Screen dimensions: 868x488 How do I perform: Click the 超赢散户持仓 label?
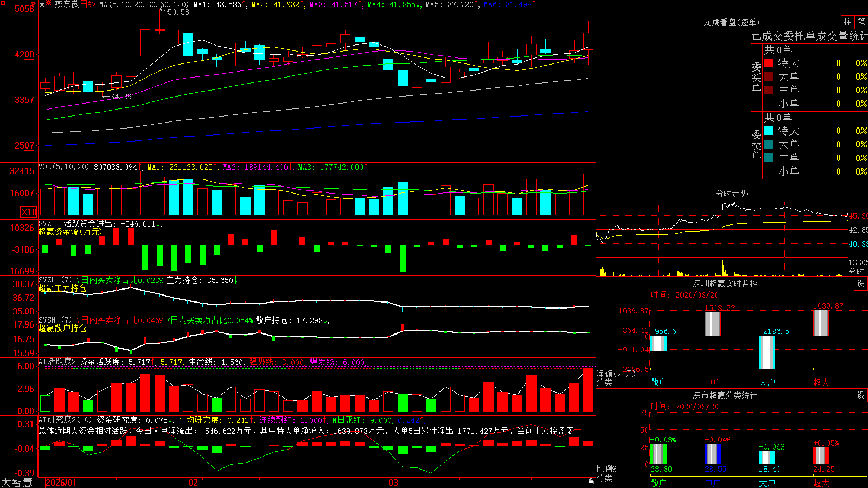click(x=62, y=329)
